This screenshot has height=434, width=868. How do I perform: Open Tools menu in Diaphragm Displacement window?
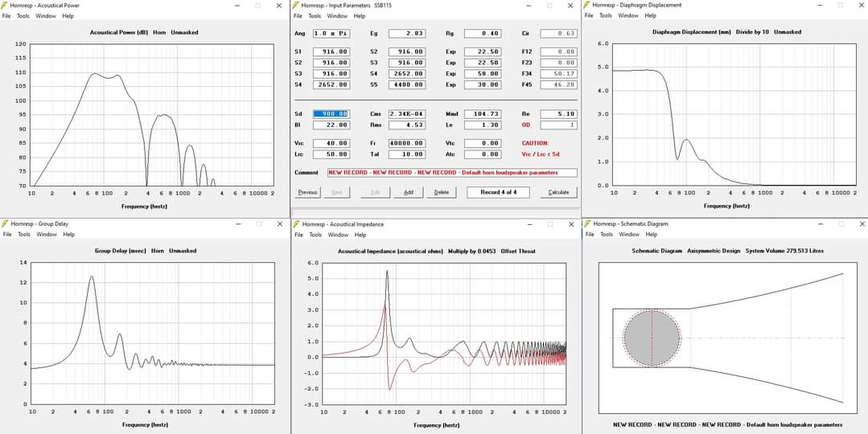(606, 16)
